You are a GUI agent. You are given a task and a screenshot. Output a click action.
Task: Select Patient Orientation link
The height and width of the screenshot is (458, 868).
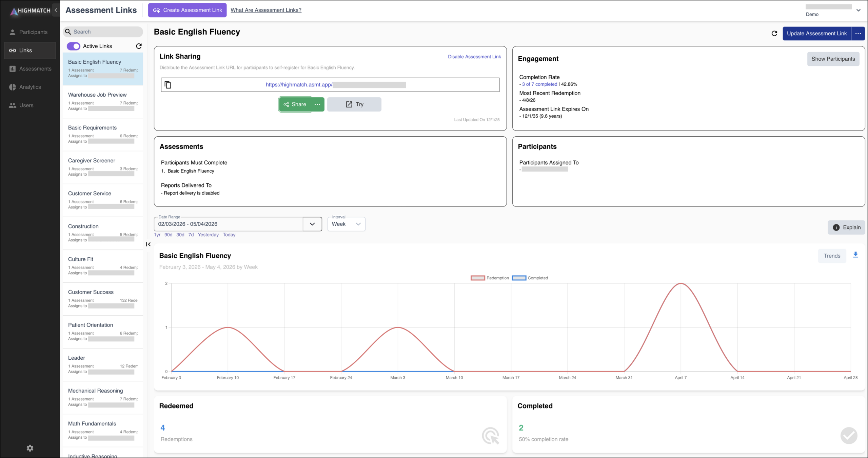[x=103, y=332]
